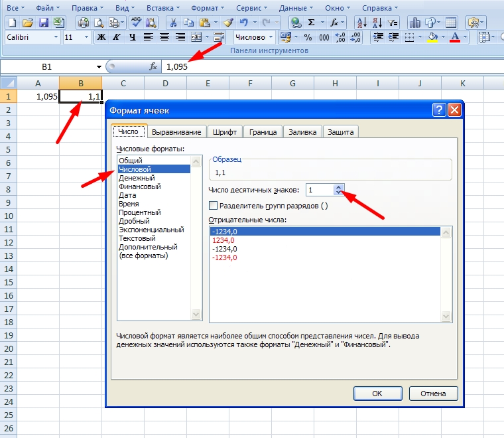This screenshot has height=438, width=504.
Task: Apply underline Ч formatting
Action: click(x=132, y=37)
